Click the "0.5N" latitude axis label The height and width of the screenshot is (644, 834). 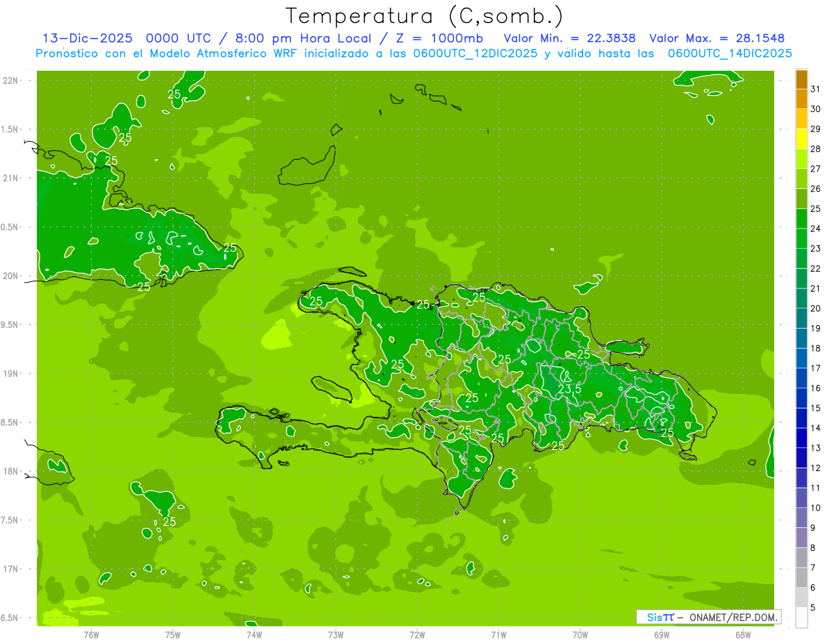[10, 227]
